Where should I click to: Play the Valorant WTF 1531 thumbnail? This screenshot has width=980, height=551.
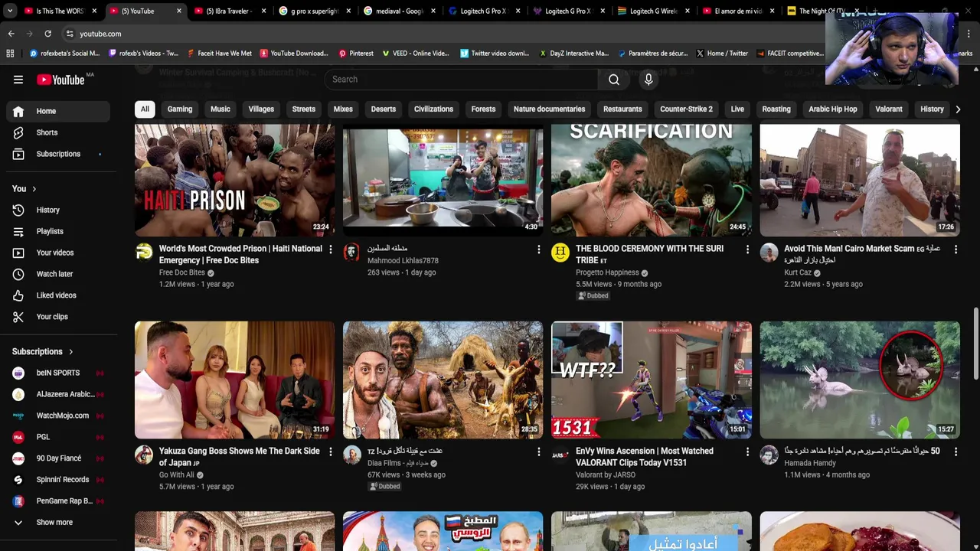(652, 380)
